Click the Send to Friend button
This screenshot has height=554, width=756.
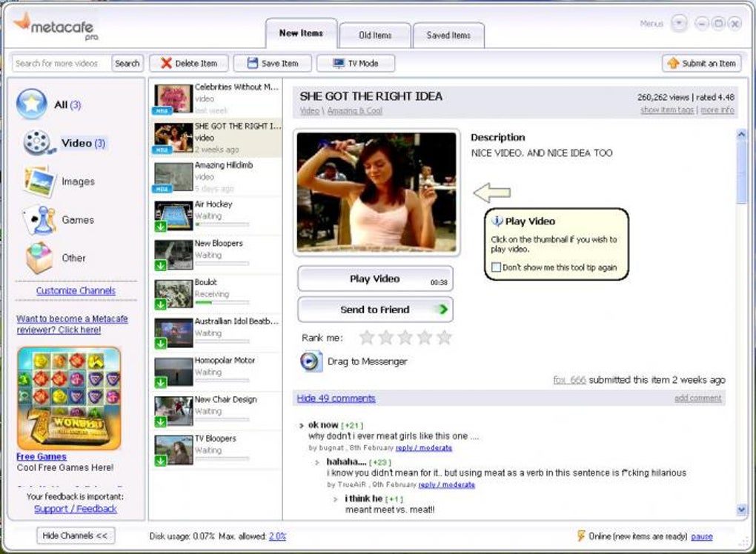coord(375,310)
